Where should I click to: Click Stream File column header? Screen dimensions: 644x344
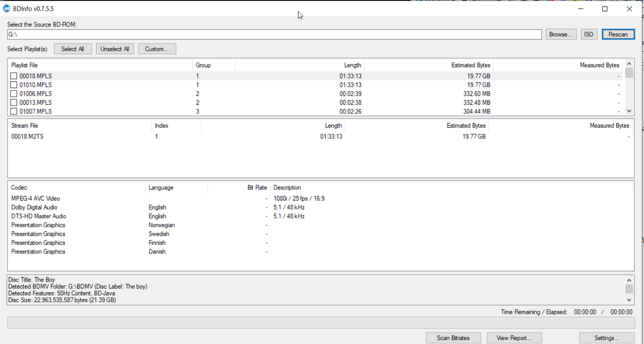(x=79, y=125)
